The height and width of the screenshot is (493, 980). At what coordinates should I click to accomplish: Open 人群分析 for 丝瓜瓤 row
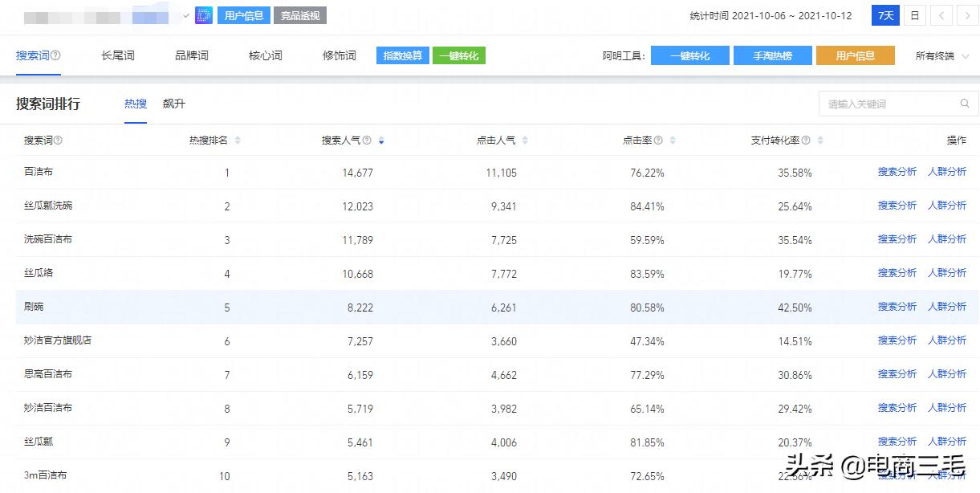[947, 442]
